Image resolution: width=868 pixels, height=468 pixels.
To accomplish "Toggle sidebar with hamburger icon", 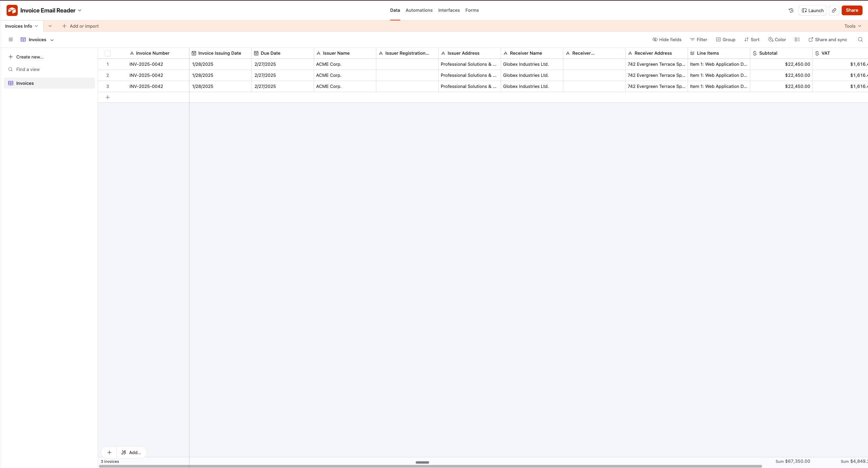I will [x=11, y=40].
